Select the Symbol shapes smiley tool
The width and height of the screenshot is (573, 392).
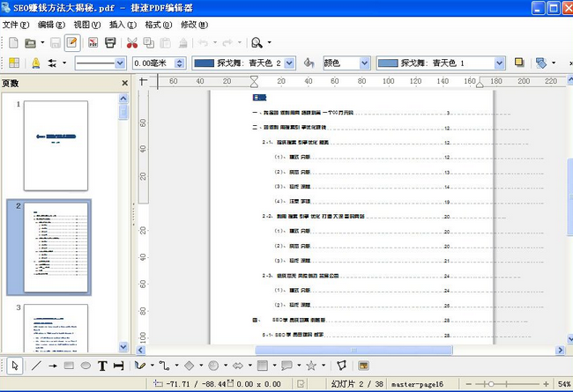coord(213,366)
